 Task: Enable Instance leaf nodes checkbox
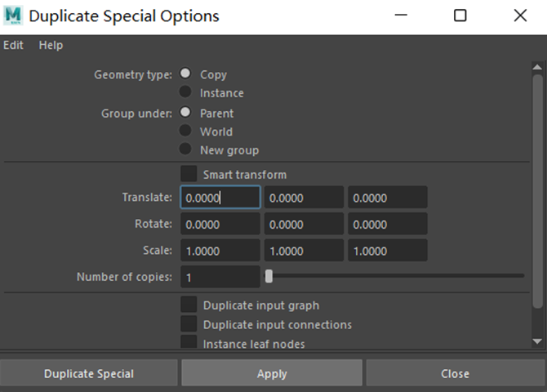pyautogui.click(x=189, y=342)
